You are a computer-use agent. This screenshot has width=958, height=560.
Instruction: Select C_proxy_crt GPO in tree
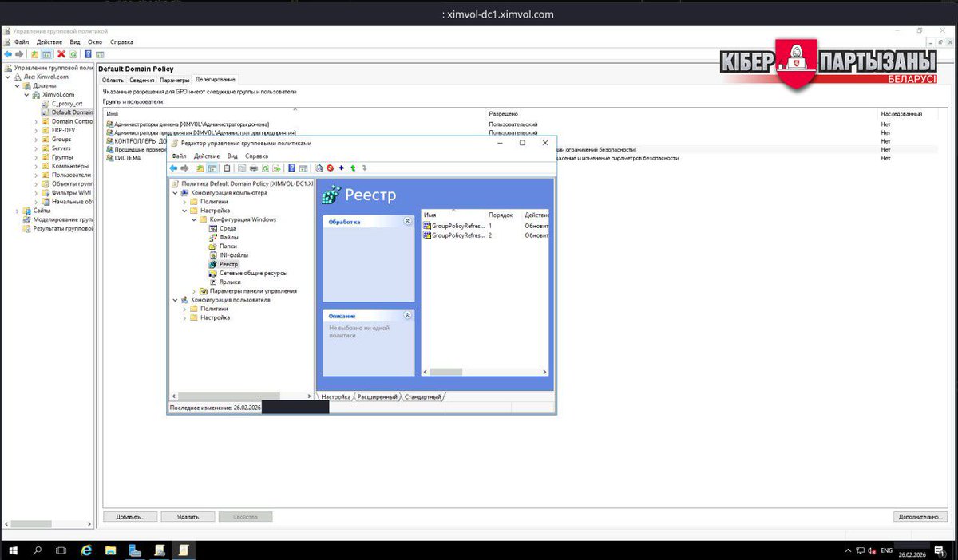coord(67,104)
